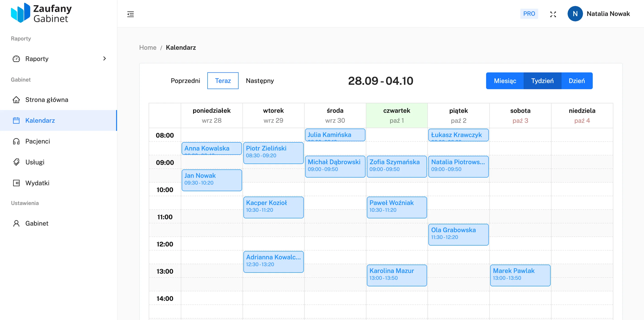Image resolution: width=644 pixels, height=320 pixels.
Task: Go to Poprzedni week
Action: click(x=185, y=81)
